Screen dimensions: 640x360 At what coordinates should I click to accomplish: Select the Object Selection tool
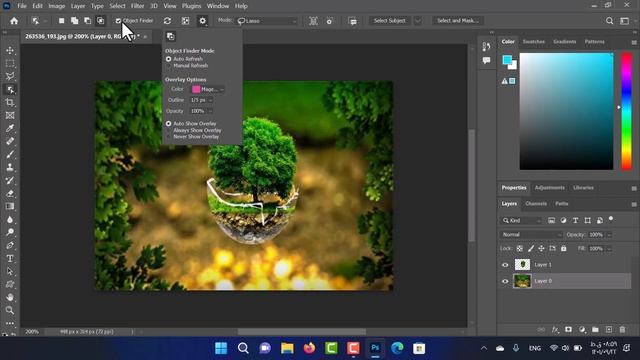(10, 89)
